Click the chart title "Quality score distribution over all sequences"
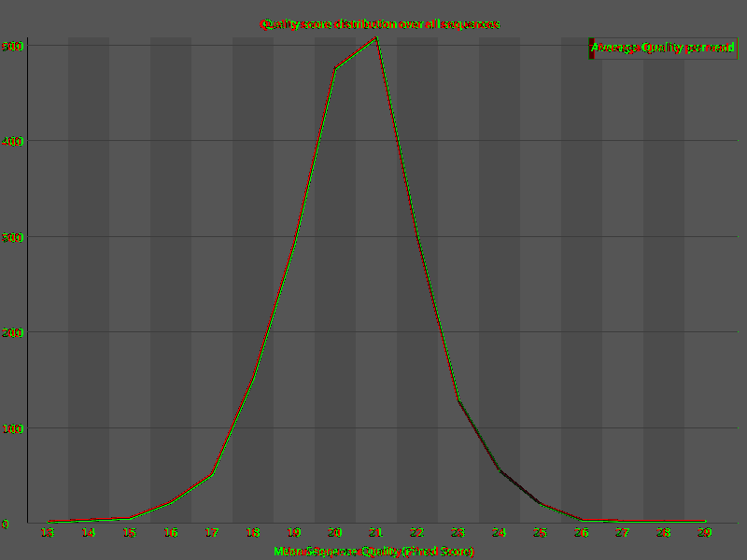This screenshot has width=747, height=560. (380, 24)
